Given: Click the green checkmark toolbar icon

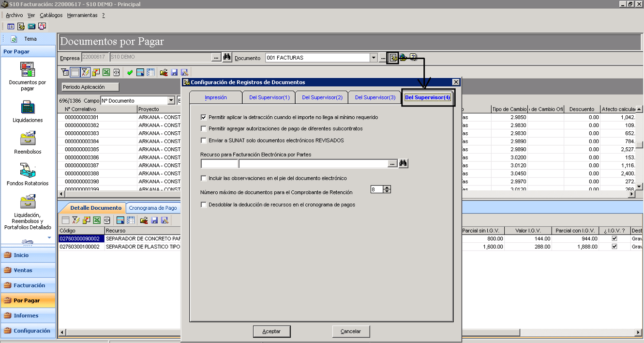Looking at the screenshot, I should pyautogui.click(x=130, y=73).
